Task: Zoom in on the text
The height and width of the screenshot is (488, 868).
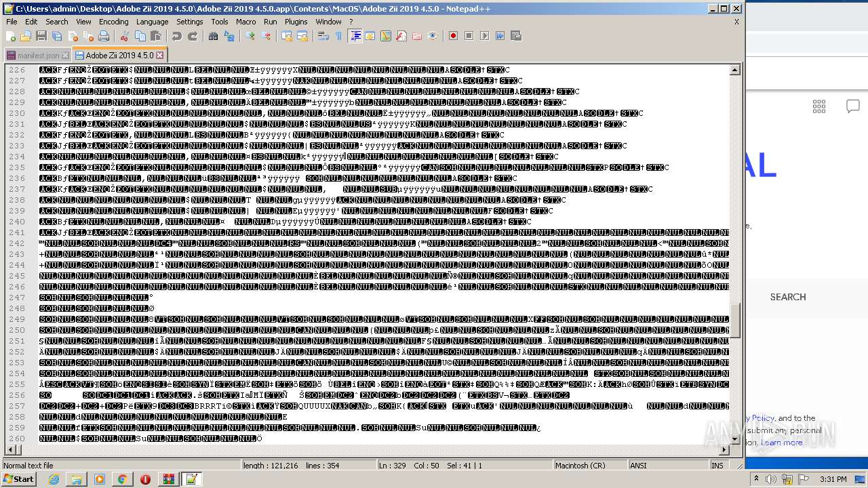Action: pyautogui.click(x=250, y=36)
